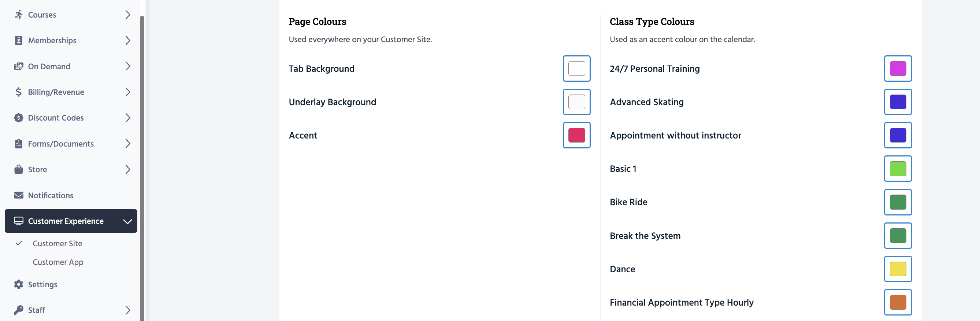Click the Memberships badge icon
Viewport: 980px width, 321px height.
click(18, 40)
